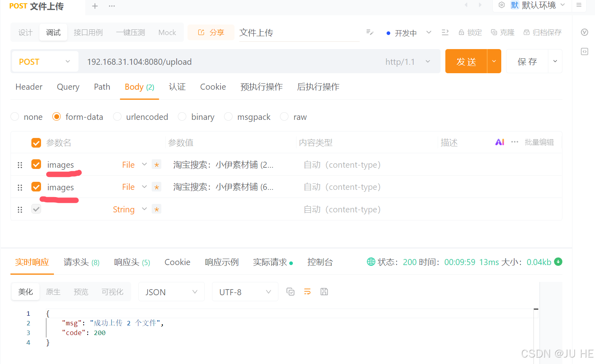Toggle required star on String row
This screenshot has height=364, width=595.
click(x=156, y=209)
